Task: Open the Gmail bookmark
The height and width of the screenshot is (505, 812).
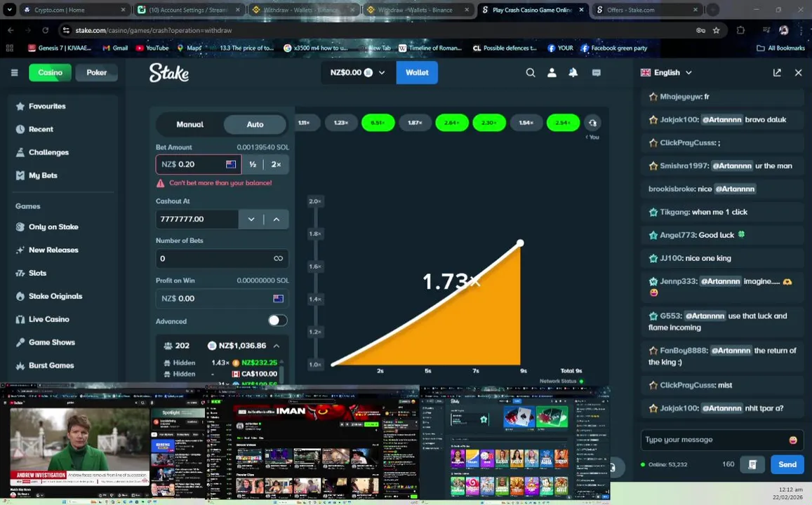Action: [115, 48]
